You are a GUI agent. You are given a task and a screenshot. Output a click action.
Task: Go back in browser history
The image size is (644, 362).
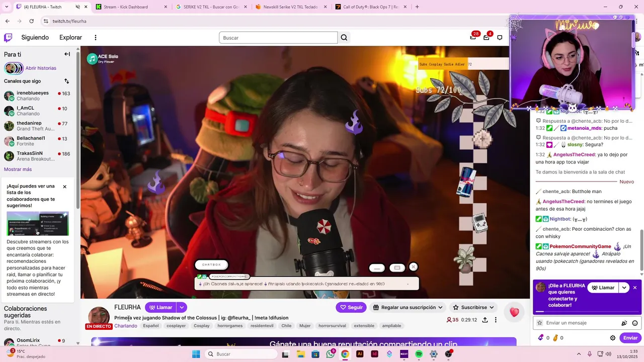point(7,21)
